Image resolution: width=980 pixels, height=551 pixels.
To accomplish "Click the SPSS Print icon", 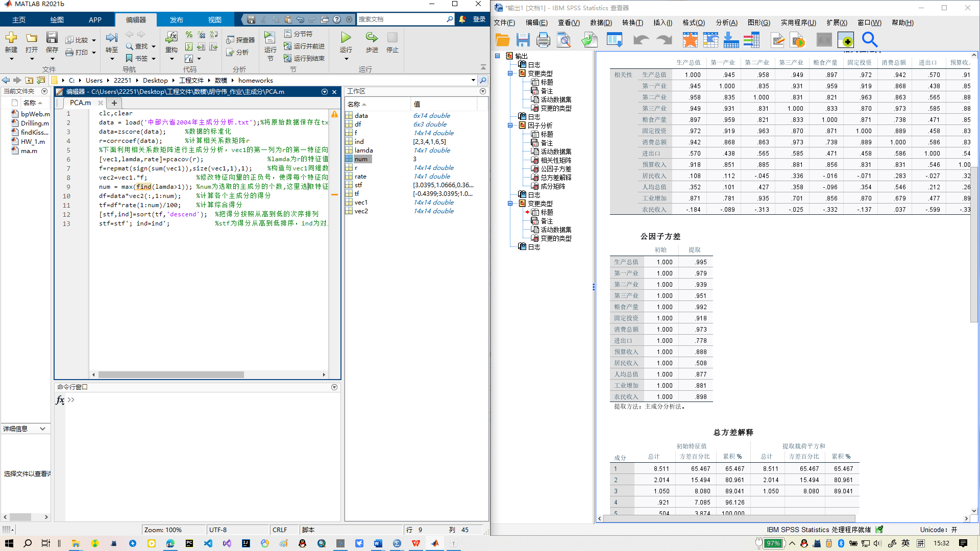I will point(543,40).
